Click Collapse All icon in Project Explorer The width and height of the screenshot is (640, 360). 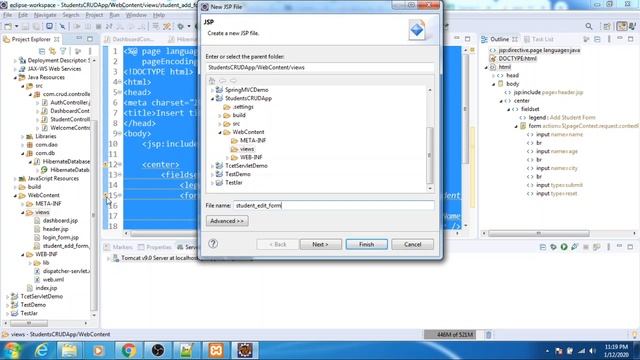click(42, 51)
